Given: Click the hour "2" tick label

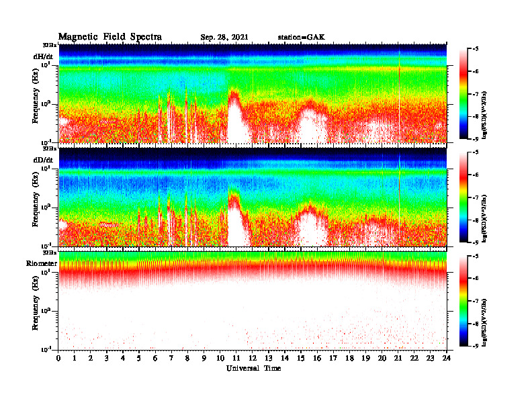Looking at the screenshot, I should (91, 359).
